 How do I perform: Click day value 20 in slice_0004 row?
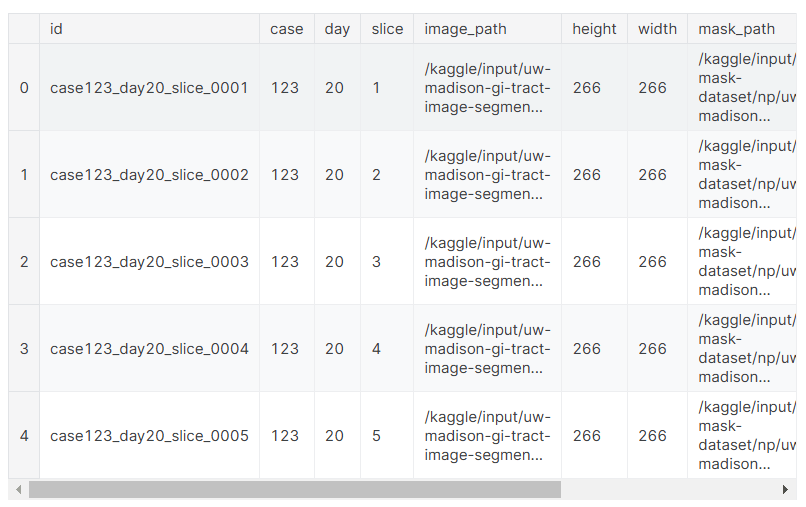334,349
